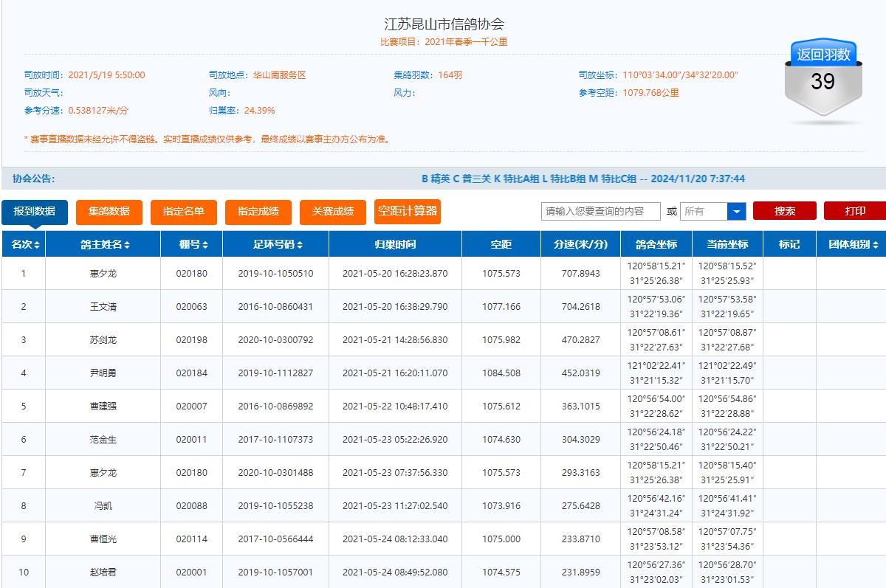
Task: Click the scrolling 协会公告 announcement text
Action: [583, 179]
